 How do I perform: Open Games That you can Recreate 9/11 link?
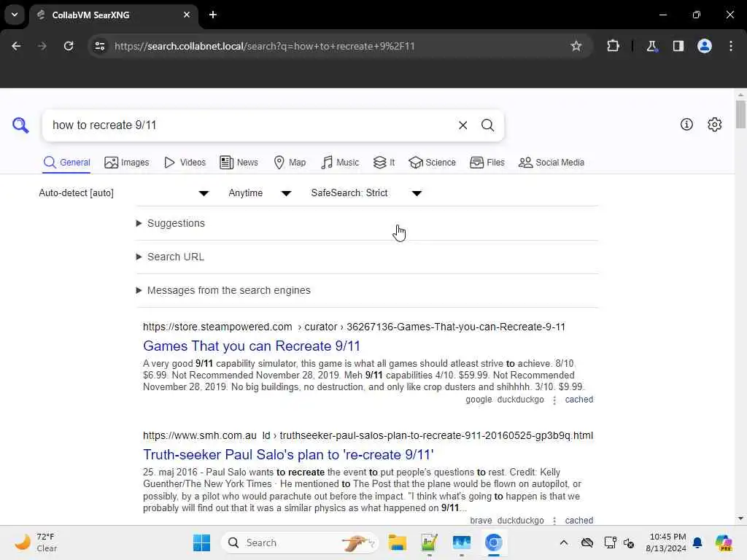coord(252,346)
